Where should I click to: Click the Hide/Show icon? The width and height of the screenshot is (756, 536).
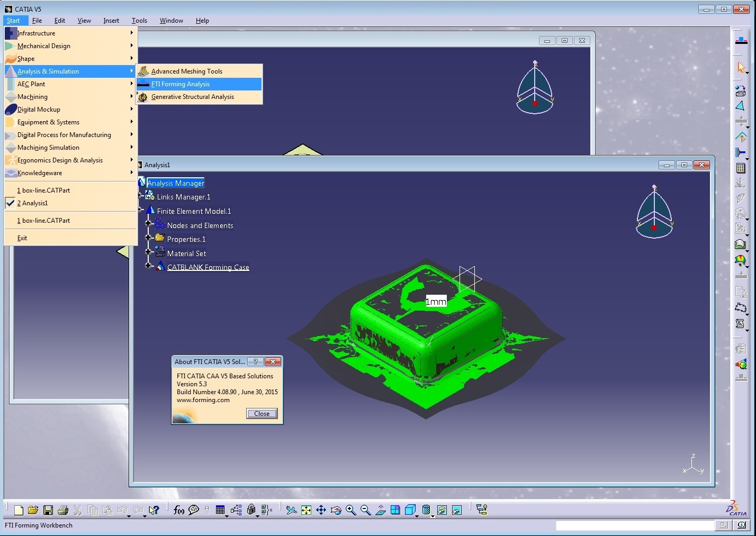click(x=442, y=510)
